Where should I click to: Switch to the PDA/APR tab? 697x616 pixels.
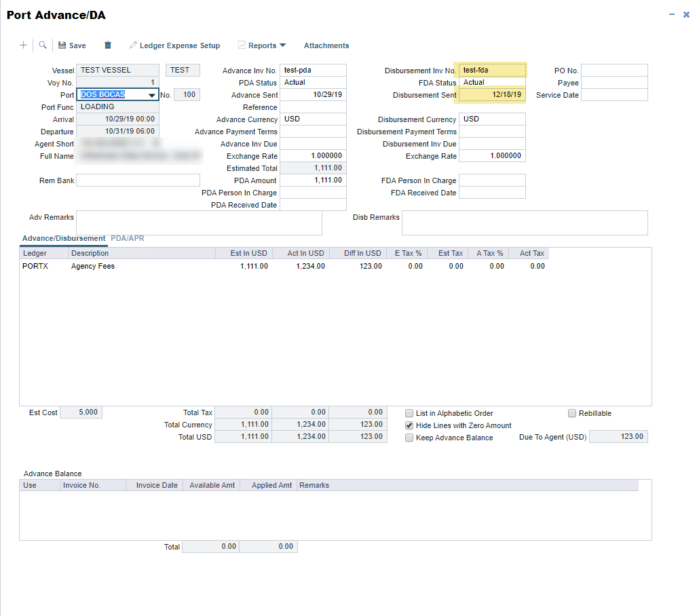click(128, 238)
